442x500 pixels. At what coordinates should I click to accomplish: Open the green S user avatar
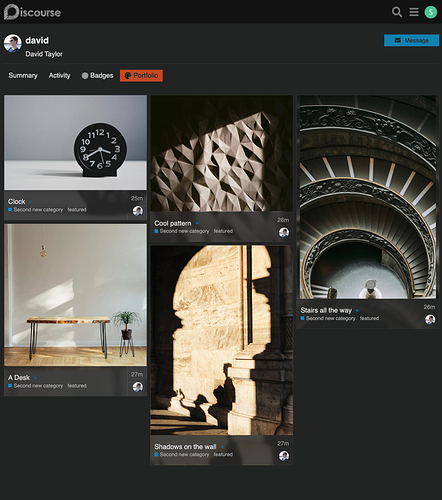click(x=431, y=12)
